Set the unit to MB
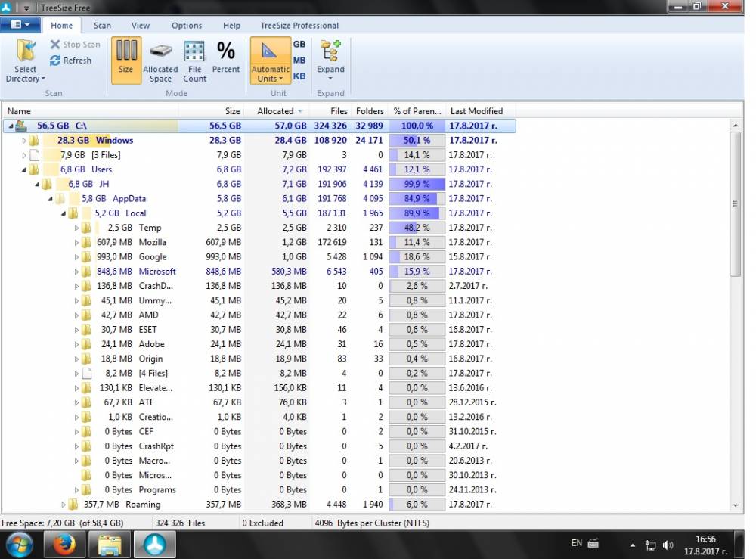This screenshot has width=756, height=559. point(299,61)
